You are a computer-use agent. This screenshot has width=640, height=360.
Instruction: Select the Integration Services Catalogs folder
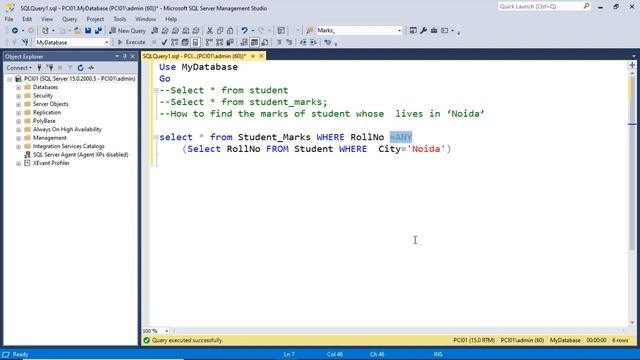69,146
